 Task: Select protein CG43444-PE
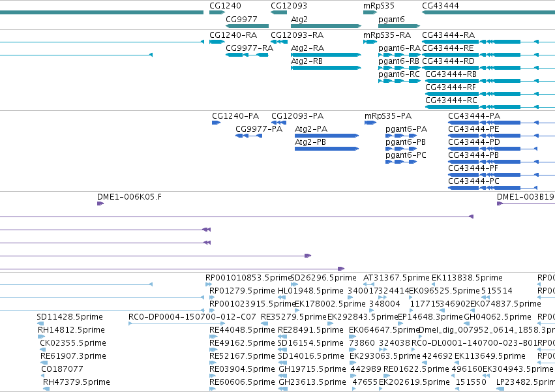[x=473, y=129]
